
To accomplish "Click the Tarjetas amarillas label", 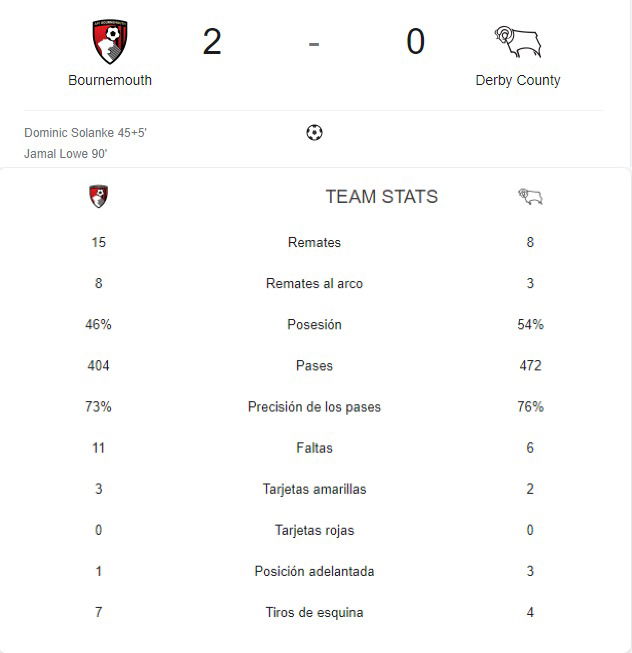I will coord(314,489).
